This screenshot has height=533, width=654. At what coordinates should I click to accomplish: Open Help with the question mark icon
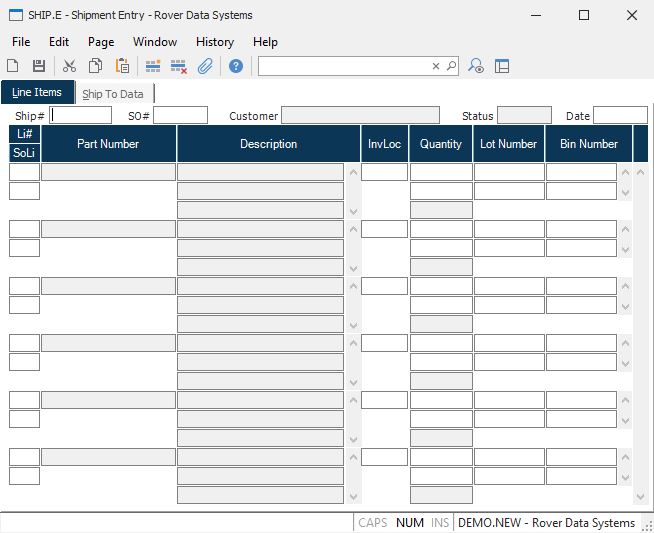236,66
